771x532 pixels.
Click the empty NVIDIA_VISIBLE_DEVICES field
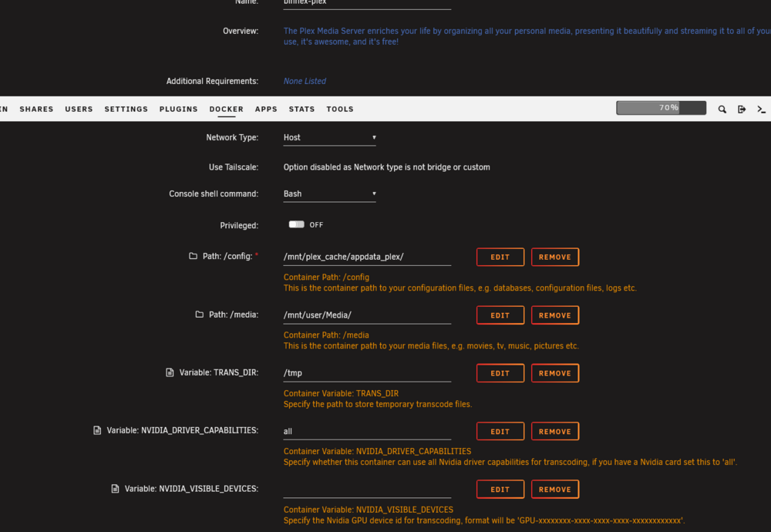367,489
